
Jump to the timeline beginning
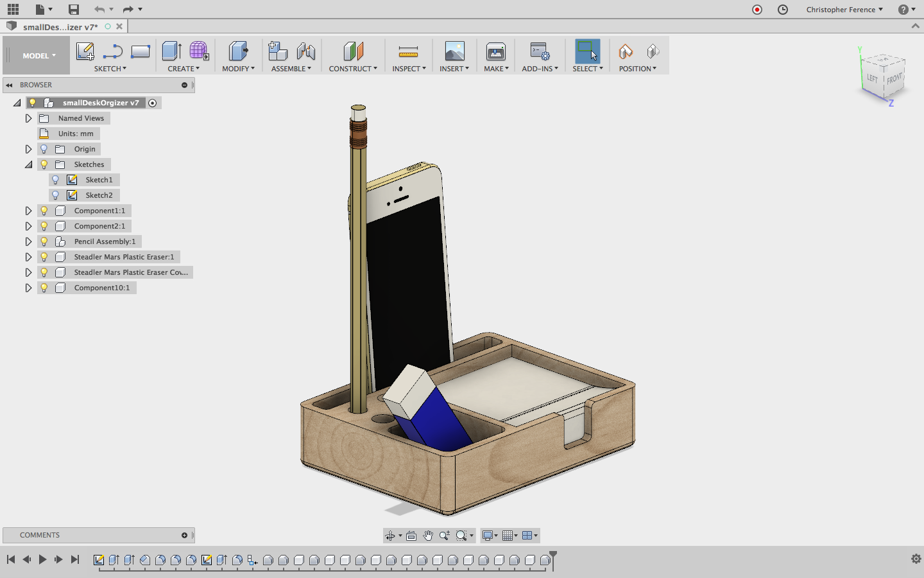11,559
